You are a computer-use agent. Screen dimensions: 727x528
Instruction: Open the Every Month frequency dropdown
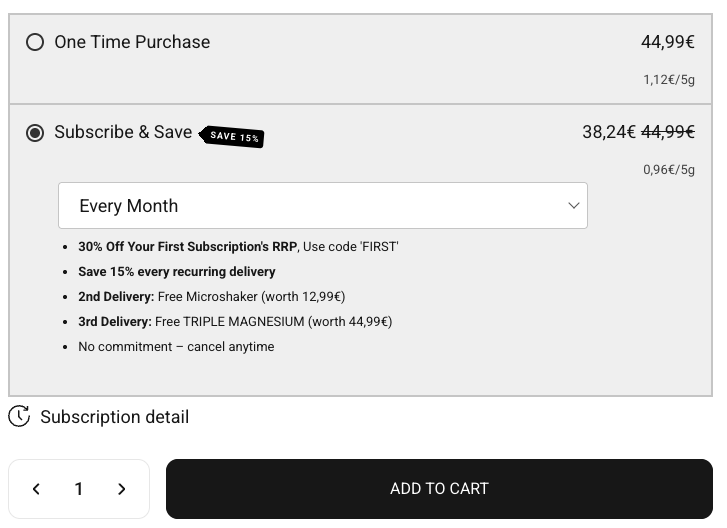point(322,206)
